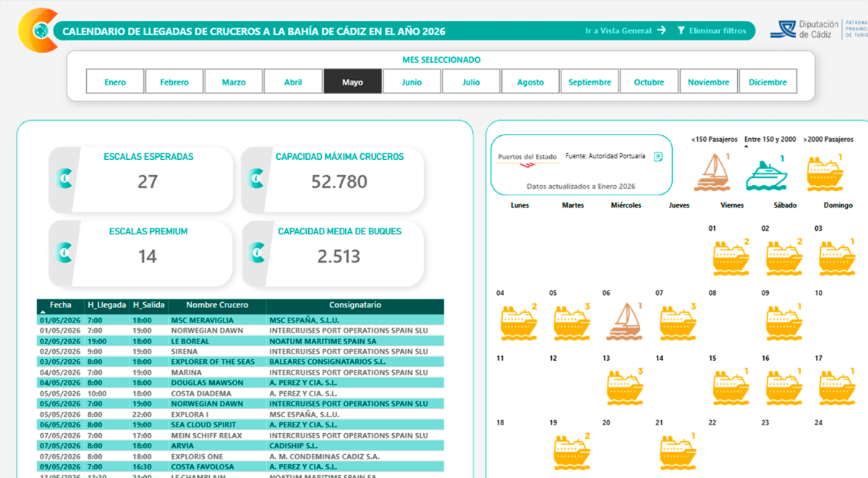
Task: Click Ir a Vista General button
Action: tap(625, 31)
